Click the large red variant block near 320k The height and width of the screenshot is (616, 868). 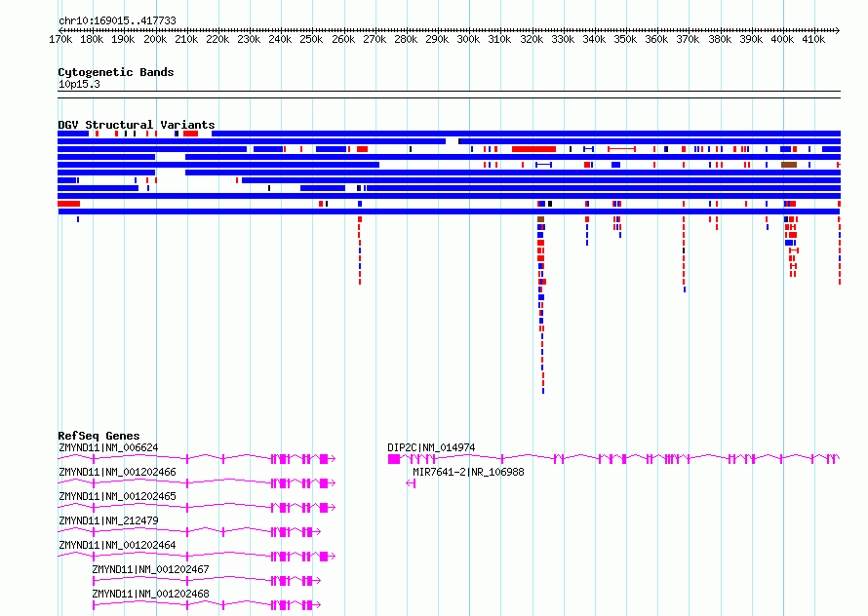533,149
